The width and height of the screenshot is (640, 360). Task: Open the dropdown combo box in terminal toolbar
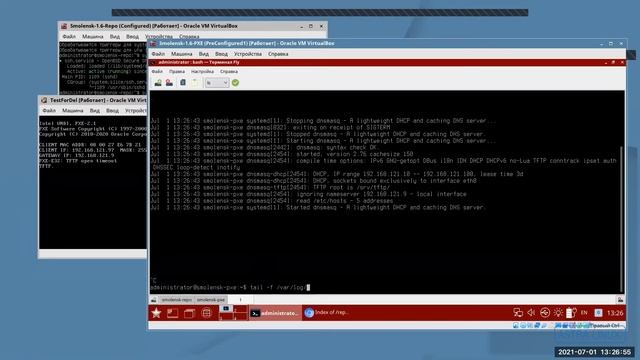pos(216,83)
